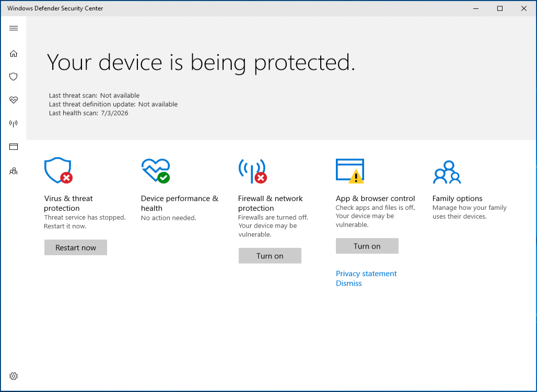Close the Security Center window
The width and height of the screenshot is (537, 392).
tap(523, 8)
